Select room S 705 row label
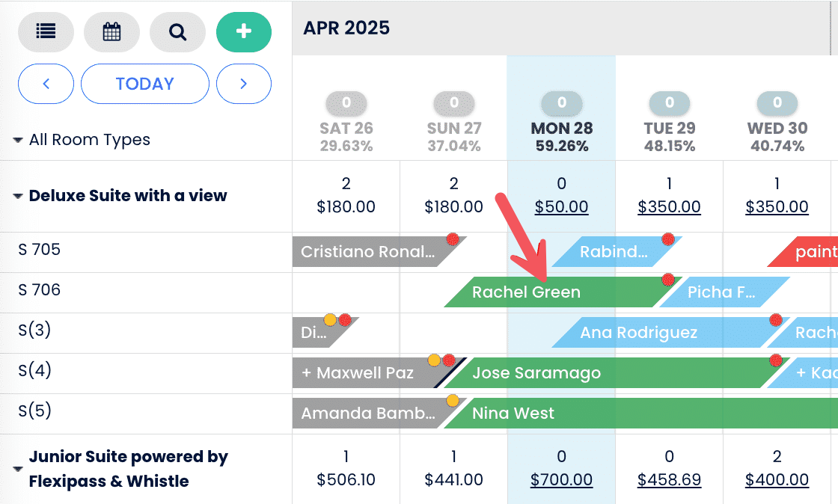The height and width of the screenshot is (504, 838). [39, 250]
